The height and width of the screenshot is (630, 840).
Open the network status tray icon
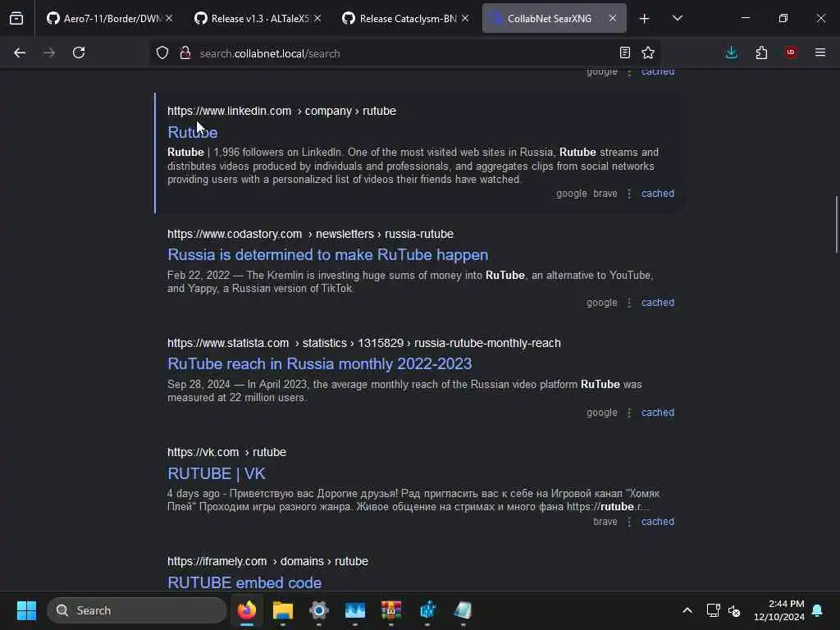[713, 610]
